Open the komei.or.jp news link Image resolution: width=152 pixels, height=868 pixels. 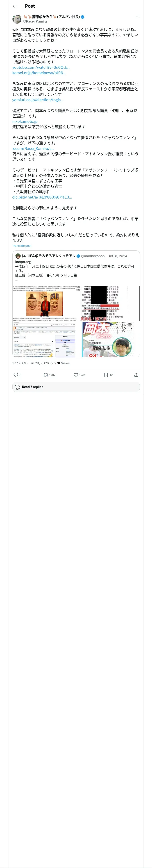click(x=39, y=73)
